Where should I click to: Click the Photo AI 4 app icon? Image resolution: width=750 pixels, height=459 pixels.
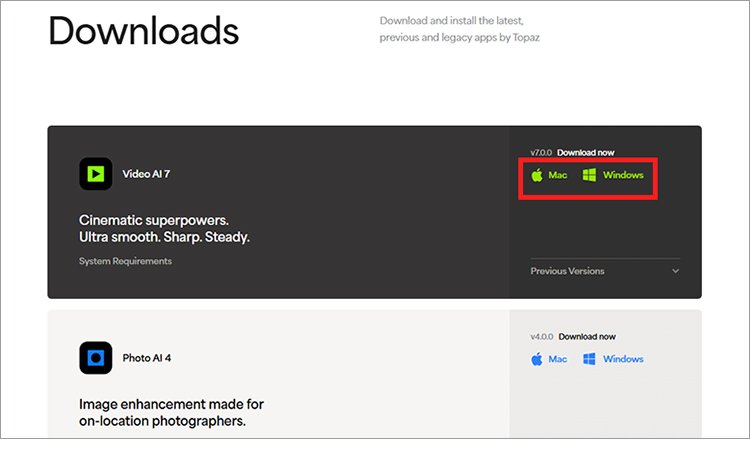coord(96,358)
